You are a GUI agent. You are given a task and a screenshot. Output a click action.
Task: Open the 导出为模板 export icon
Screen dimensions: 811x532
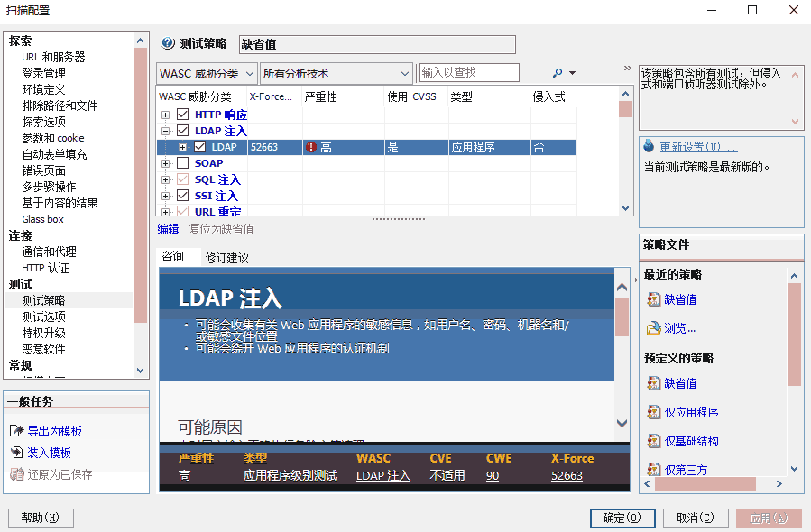click(18, 430)
